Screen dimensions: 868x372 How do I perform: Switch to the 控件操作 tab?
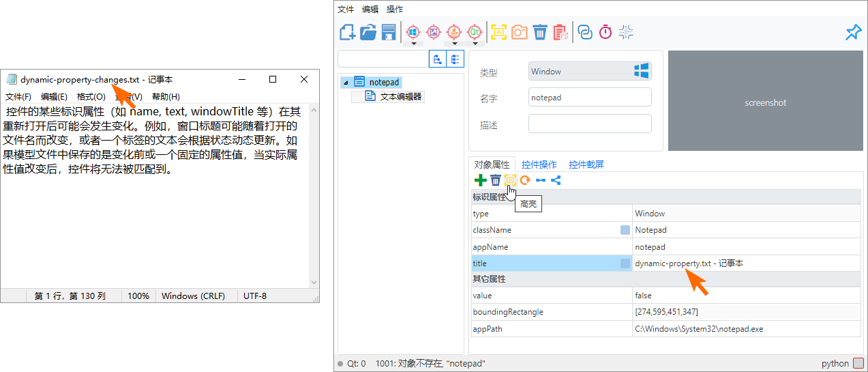pos(539,164)
